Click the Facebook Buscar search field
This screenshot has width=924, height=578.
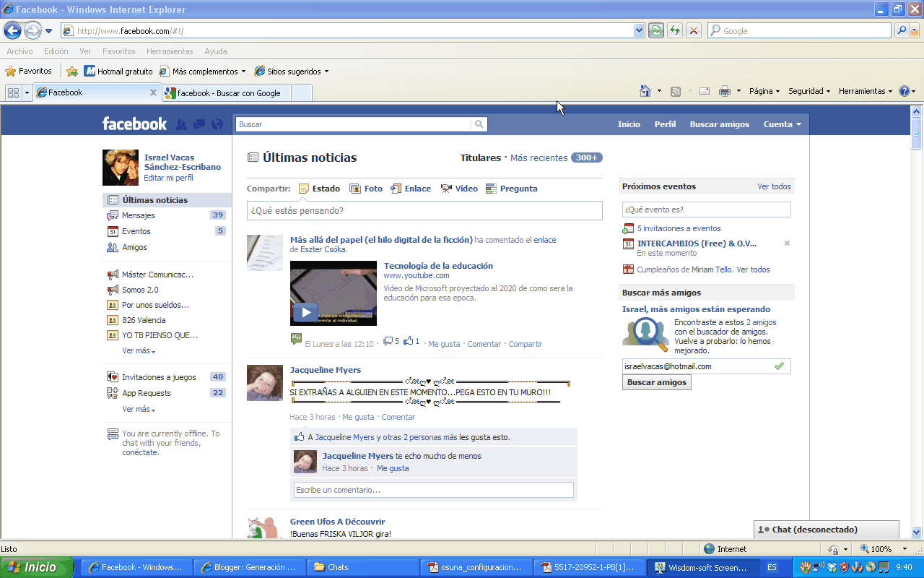coord(354,124)
